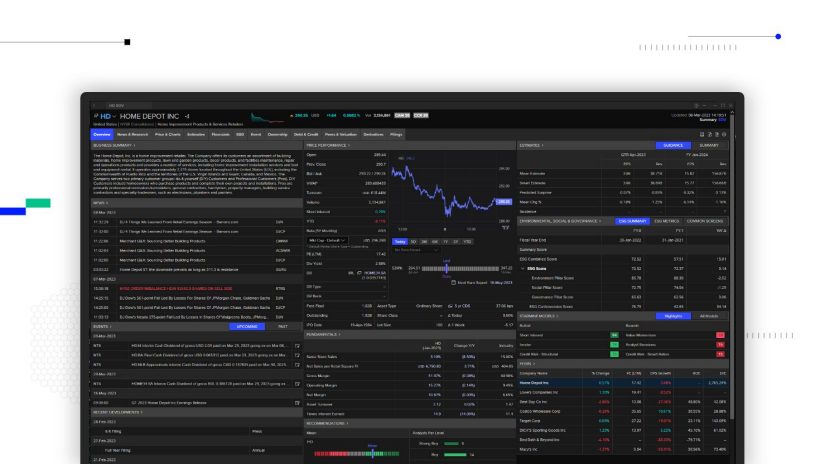Select All Models in StarMine Models panel

709,316
